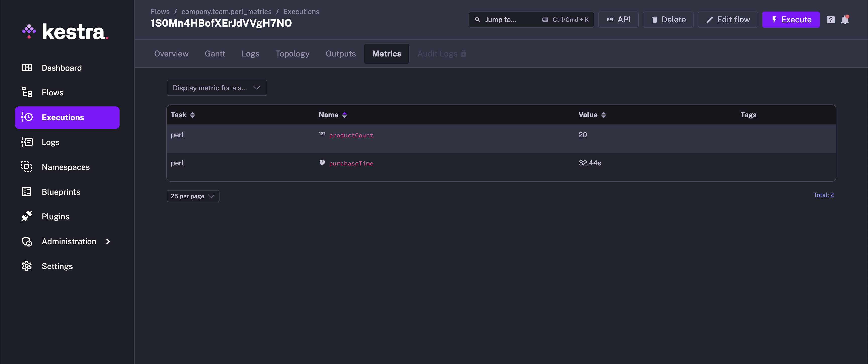Open Namespaces sidebar item
The width and height of the screenshot is (868, 364).
tap(65, 167)
